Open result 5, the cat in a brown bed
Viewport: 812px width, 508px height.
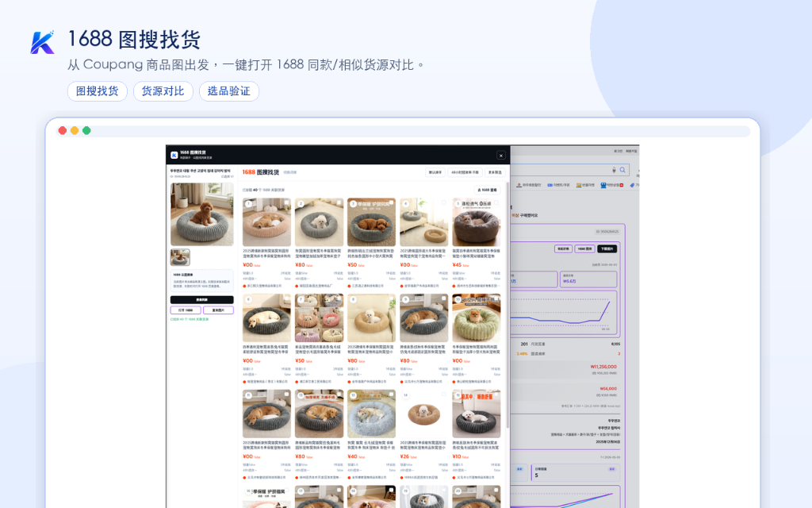pyautogui.click(x=477, y=222)
